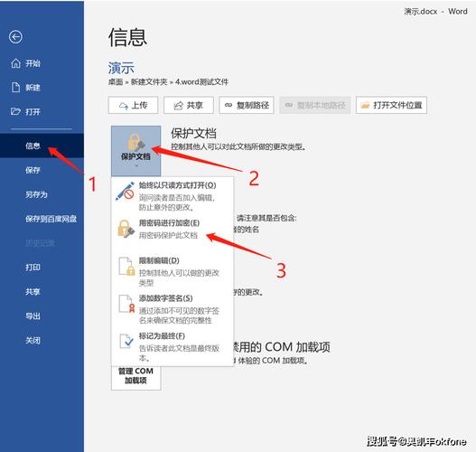The image size is (476, 452).
Task: Click the 复制路径 button
Action: 247,105
